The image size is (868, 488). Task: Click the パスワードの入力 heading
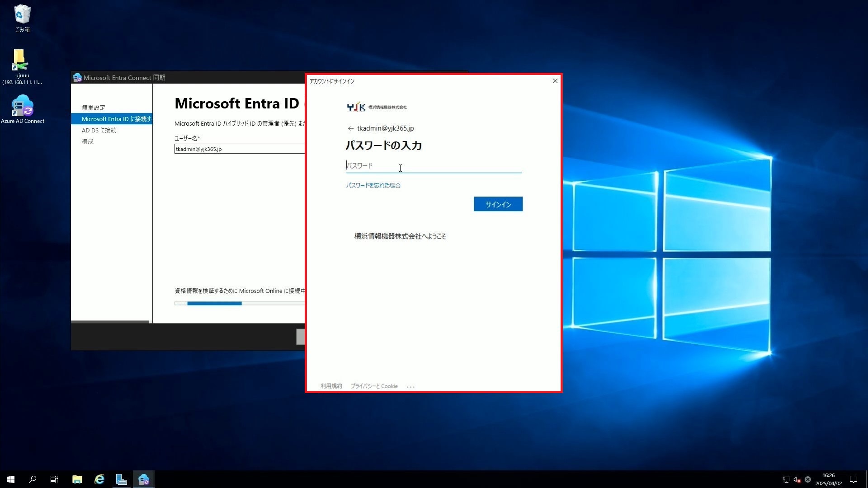point(384,145)
